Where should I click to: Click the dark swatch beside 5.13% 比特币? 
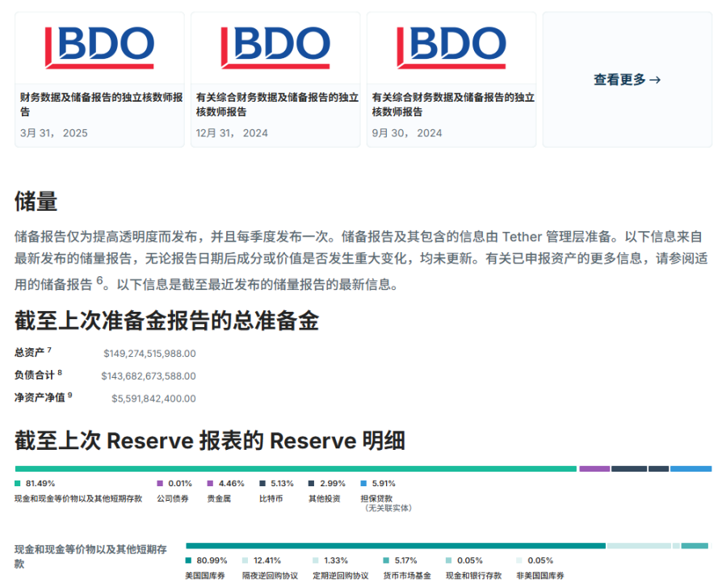[x=262, y=484]
